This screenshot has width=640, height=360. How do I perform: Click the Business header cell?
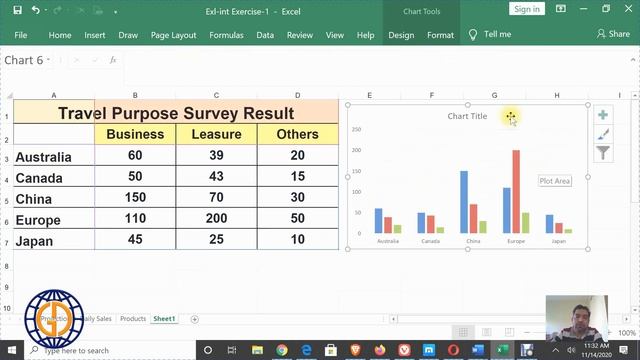[135, 134]
